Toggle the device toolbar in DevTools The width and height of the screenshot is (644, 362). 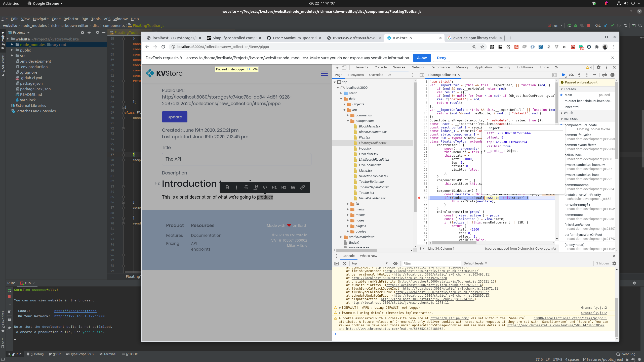(x=344, y=67)
